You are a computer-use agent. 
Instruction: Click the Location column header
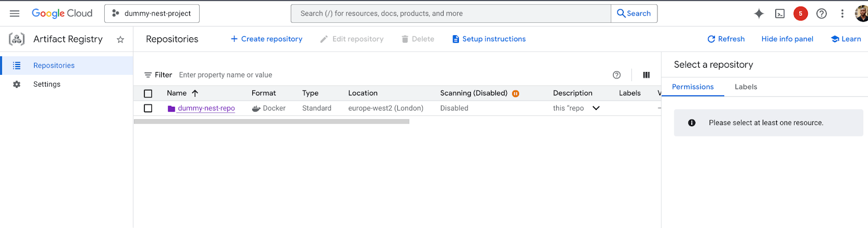pos(363,93)
